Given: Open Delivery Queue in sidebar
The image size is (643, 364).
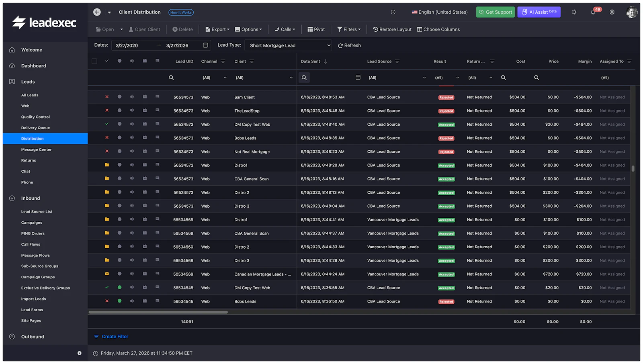Looking at the screenshot, I should [35, 128].
